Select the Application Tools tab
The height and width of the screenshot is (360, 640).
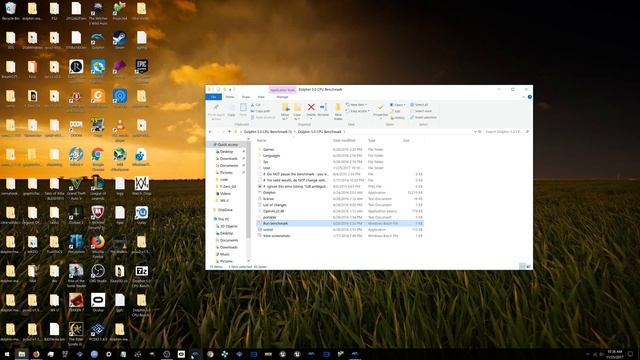pyautogui.click(x=282, y=90)
